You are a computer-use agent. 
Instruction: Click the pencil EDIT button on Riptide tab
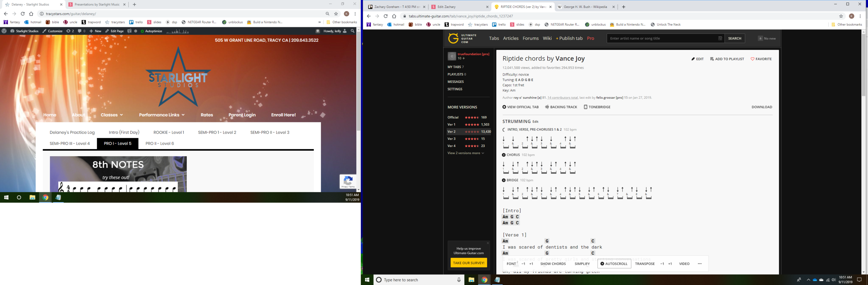[x=698, y=59]
